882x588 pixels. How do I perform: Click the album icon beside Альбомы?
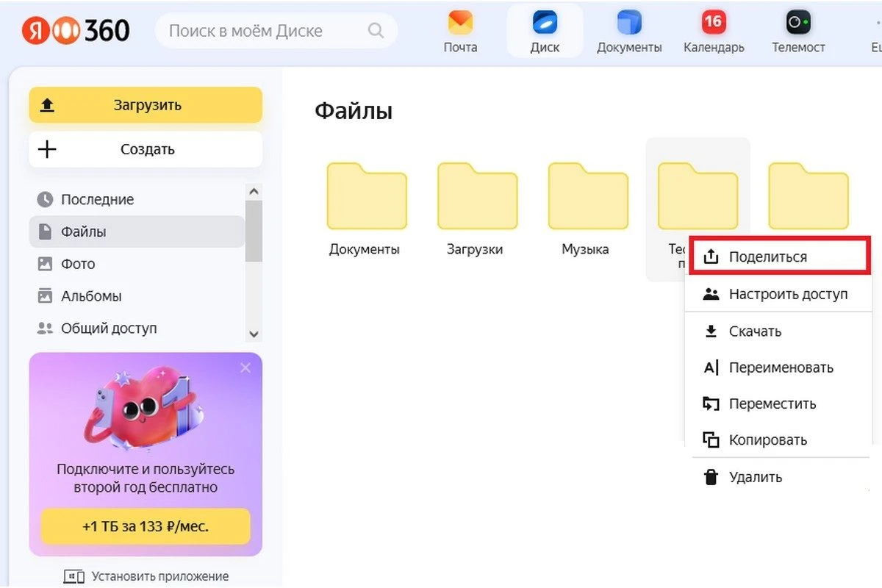click(46, 296)
